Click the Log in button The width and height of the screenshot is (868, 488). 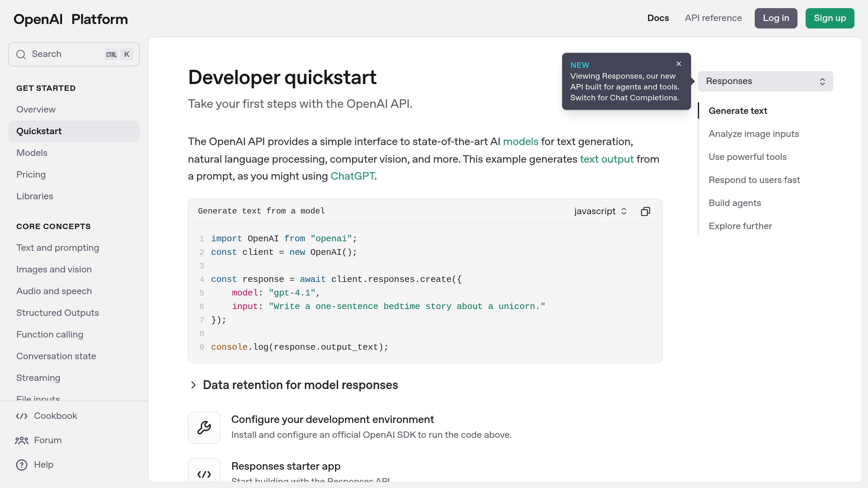coord(776,18)
